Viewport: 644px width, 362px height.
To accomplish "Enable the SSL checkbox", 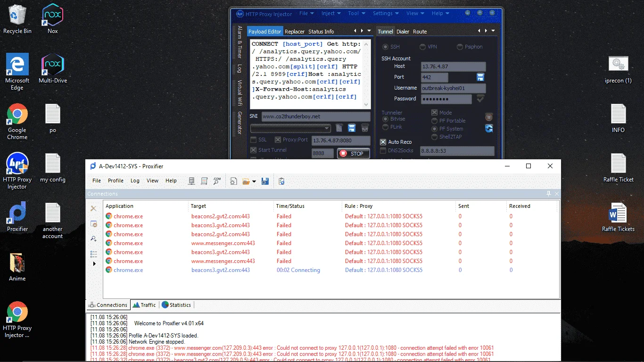I will coord(254,140).
